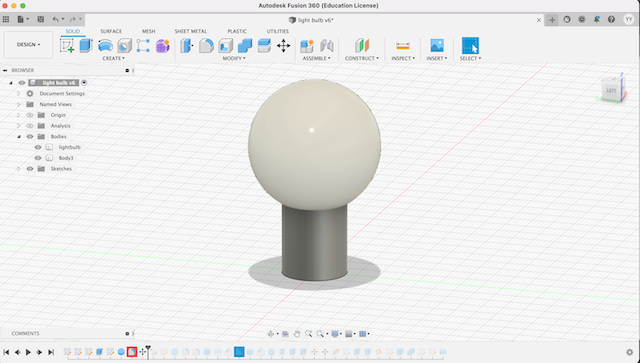Click the Undo arrow

(x=56, y=19)
